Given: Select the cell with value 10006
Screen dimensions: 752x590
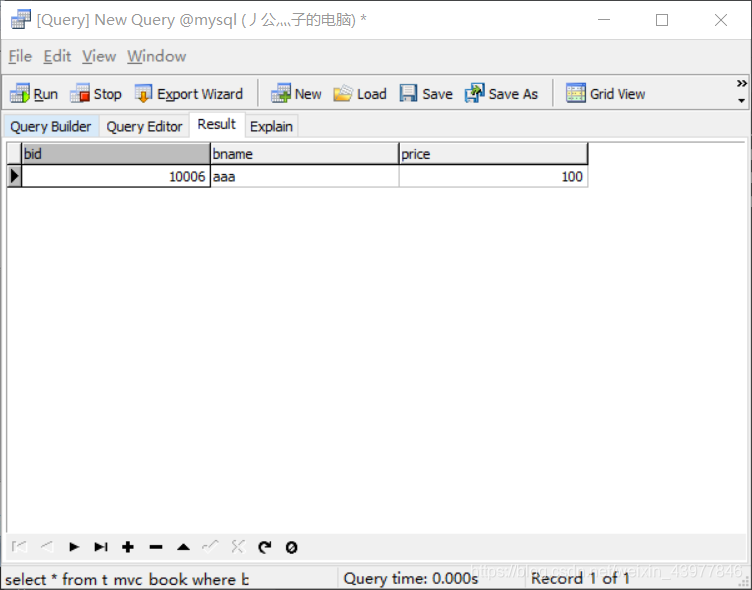Looking at the screenshot, I should 116,177.
